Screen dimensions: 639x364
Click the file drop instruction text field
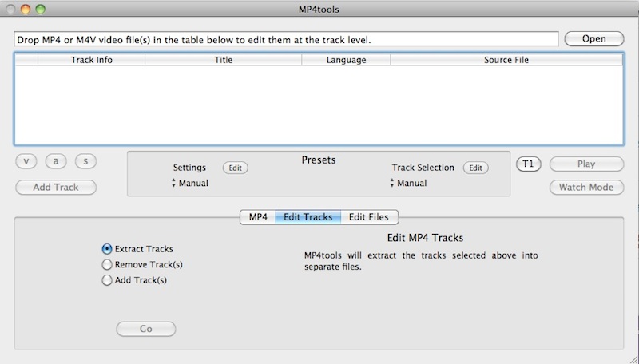pyautogui.click(x=287, y=40)
